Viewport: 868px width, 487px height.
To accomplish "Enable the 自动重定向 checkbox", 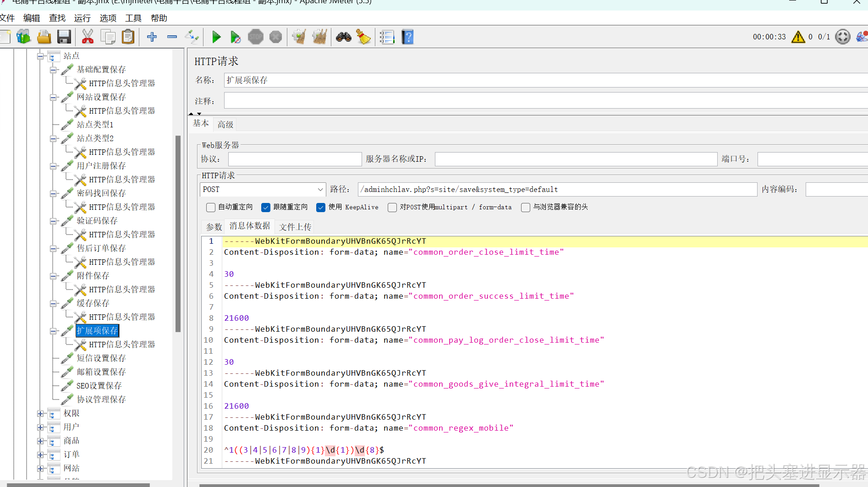I will click(211, 208).
